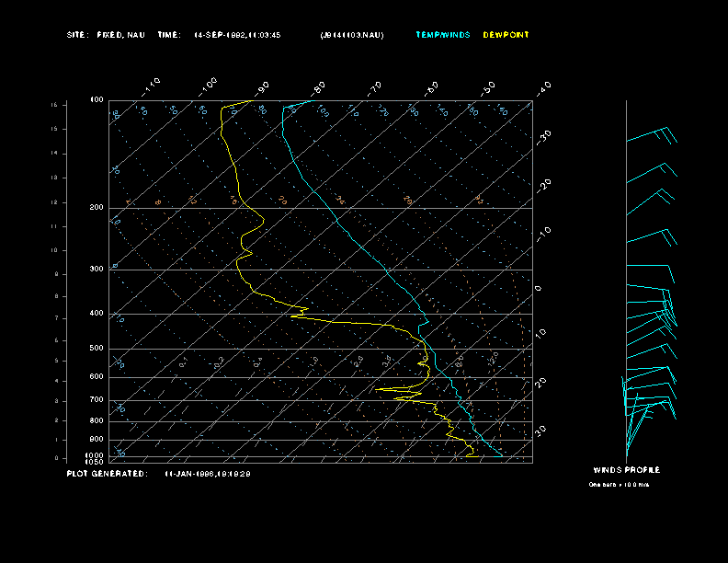Click the file name in parentheses in header

[x=352, y=35]
